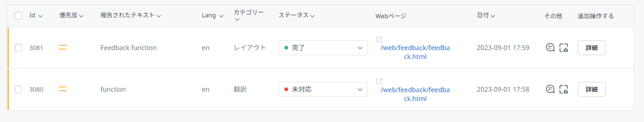
Task: Click orange priority icon in row 3081
Action: click(x=63, y=48)
